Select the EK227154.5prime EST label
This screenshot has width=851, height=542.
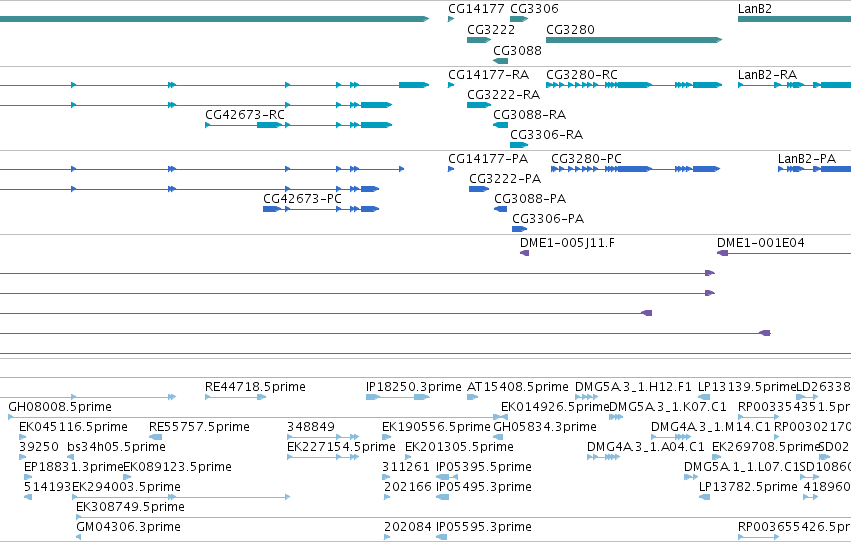(x=341, y=447)
